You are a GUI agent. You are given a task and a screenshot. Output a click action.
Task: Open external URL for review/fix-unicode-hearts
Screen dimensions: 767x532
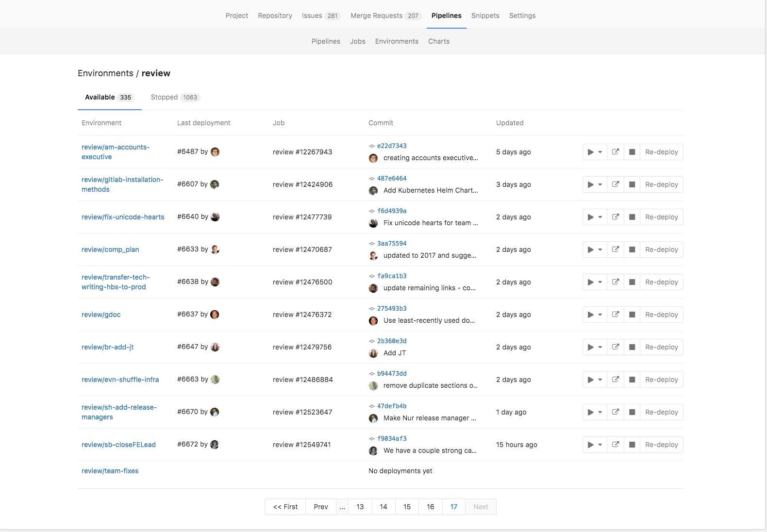[x=616, y=217]
